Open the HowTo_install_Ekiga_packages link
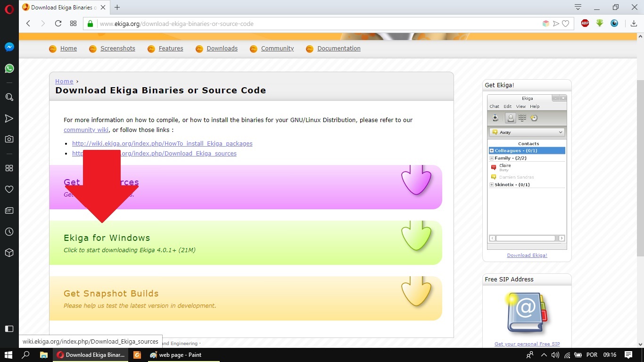 [162, 143]
